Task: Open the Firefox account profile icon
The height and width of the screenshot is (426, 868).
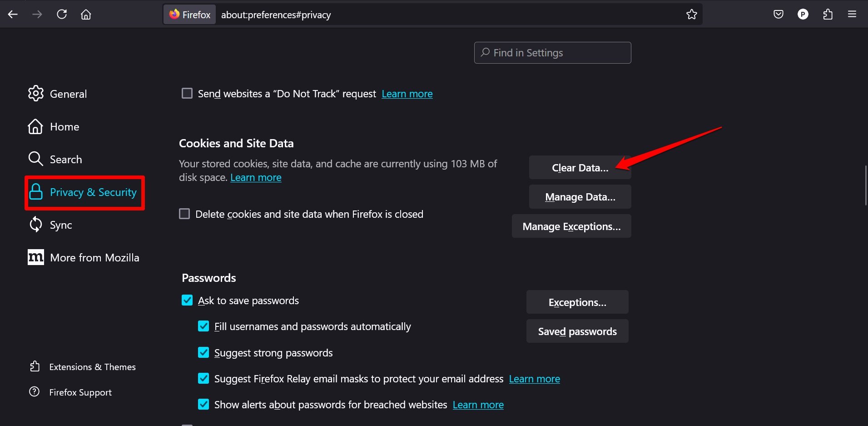Action: pos(803,15)
